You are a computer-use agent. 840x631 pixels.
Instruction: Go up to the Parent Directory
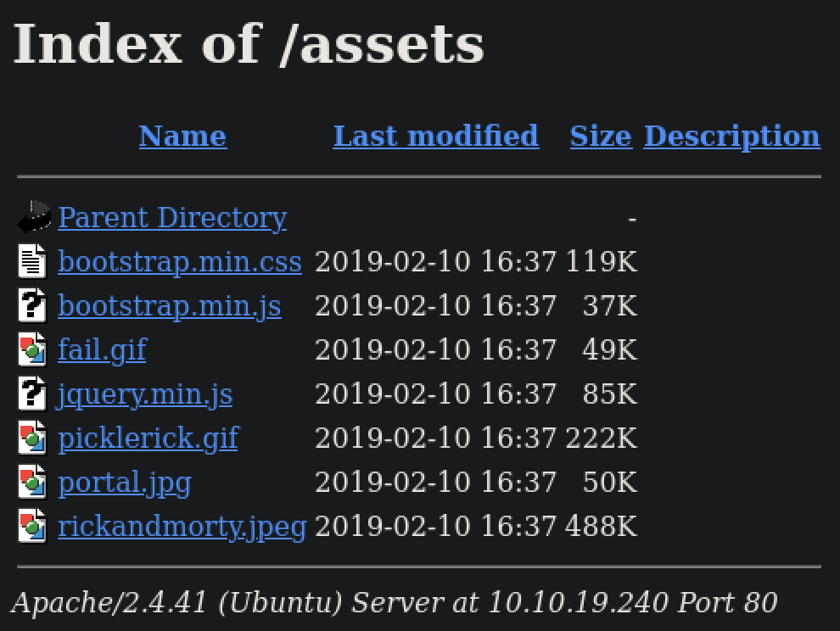(x=172, y=218)
